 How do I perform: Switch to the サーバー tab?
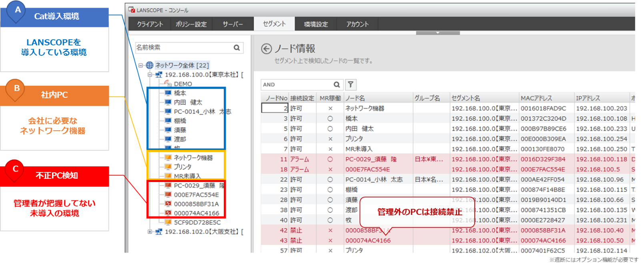pos(233,24)
